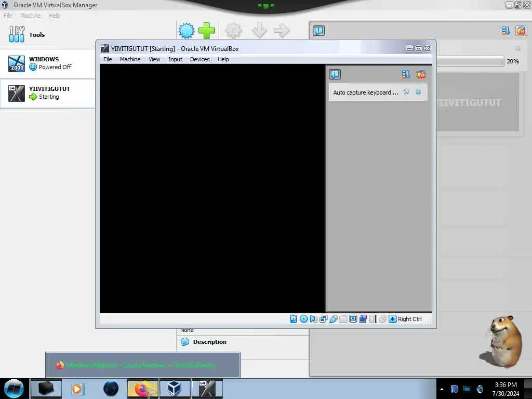Toggle keep finished progresses in Manager
The width and height of the screenshot is (532, 399).
click(x=506, y=31)
